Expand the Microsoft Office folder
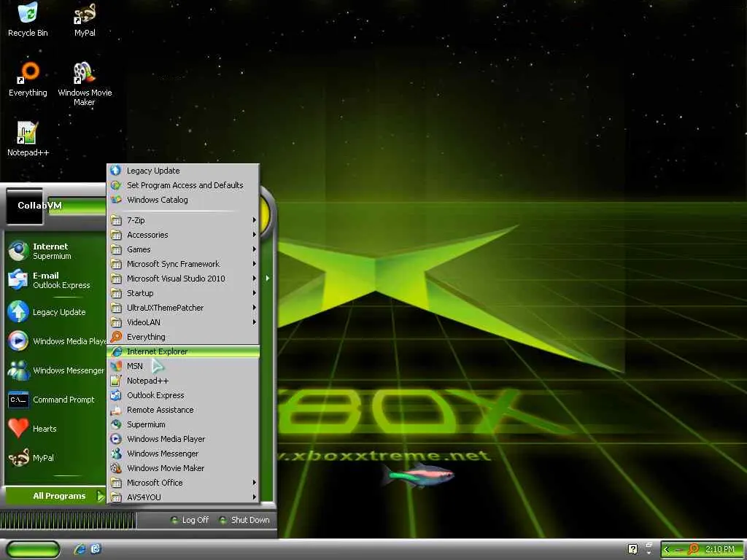This screenshot has height=560, width=747. pyautogui.click(x=183, y=483)
